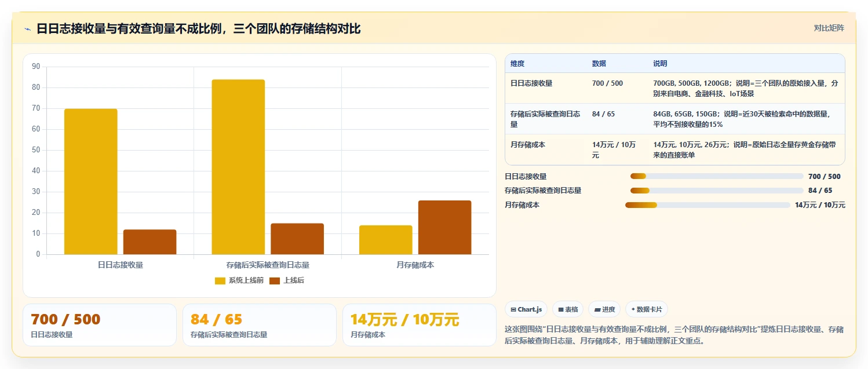
Task: Click the 14万元 / 10万元 value beside progress bar
Action: tap(820, 205)
